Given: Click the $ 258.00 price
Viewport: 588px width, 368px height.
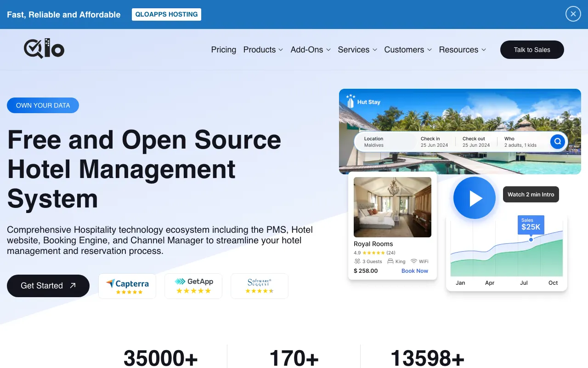Looking at the screenshot, I should pyautogui.click(x=366, y=271).
